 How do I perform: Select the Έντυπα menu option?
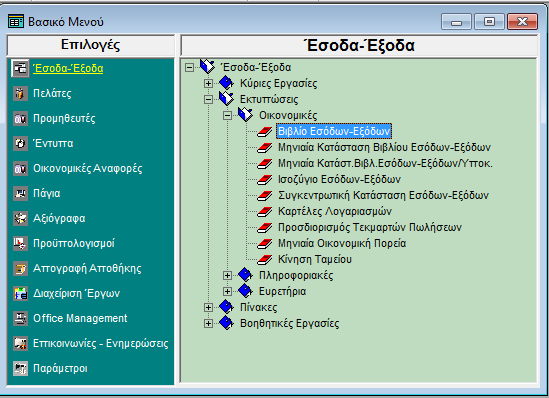point(53,143)
